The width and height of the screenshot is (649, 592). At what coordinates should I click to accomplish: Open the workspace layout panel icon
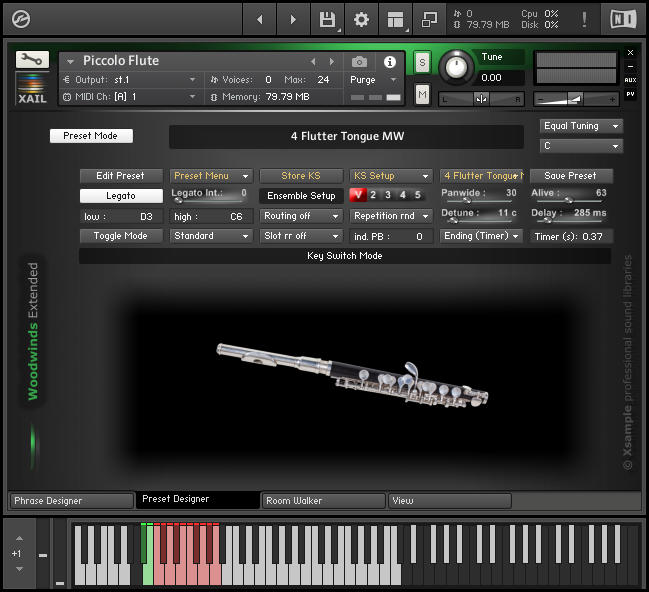[x=395, y=19]
